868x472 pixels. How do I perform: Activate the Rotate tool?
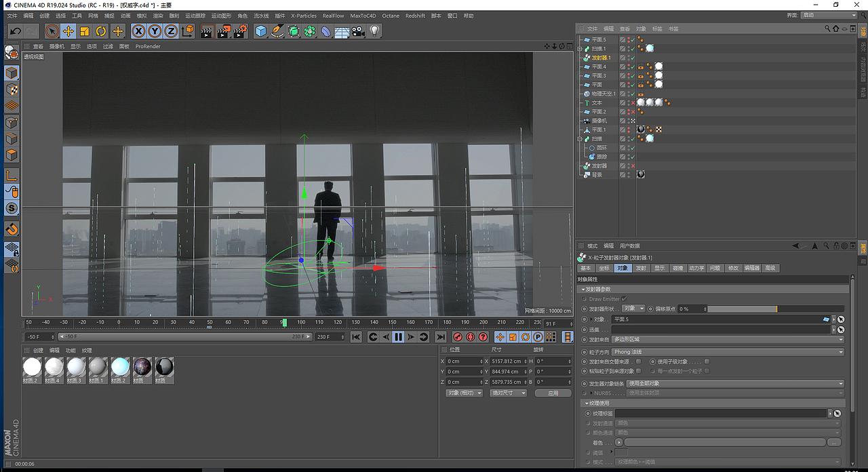(x=101, y=31)
